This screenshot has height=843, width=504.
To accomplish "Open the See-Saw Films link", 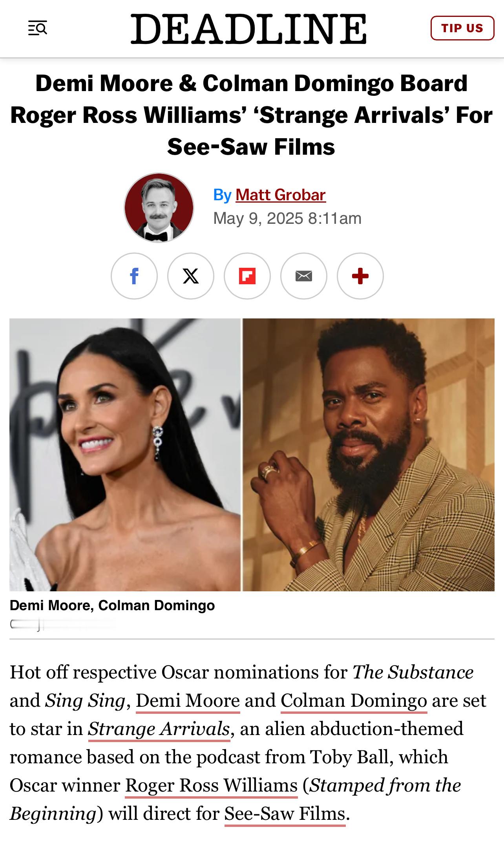I will [x=285, y=814].
